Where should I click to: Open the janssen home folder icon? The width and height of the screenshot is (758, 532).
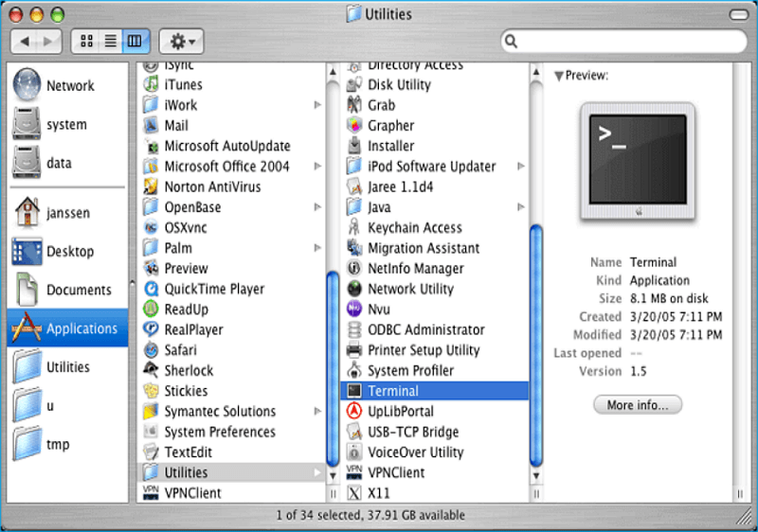(27, 212)
